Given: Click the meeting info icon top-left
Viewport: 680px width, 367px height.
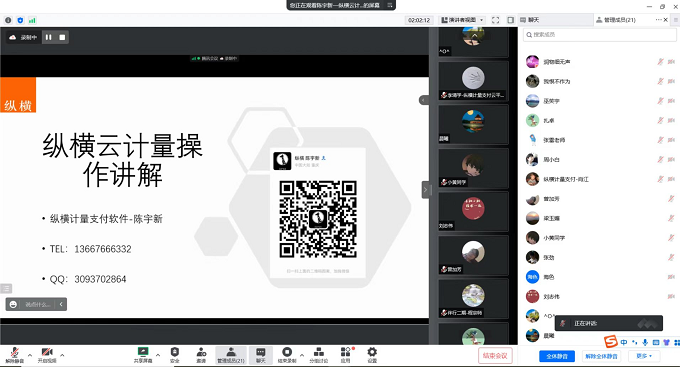Looking at the screenshot, I should [x=8, y=20].
